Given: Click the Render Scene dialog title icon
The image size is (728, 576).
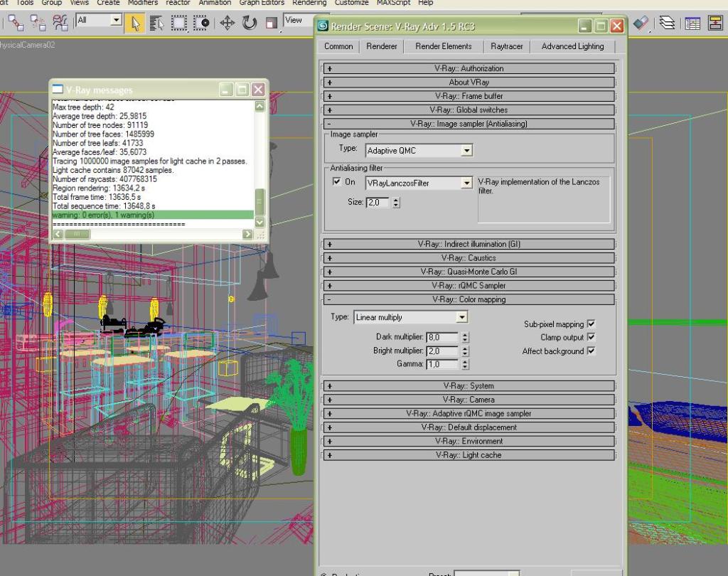Looking at the screenshot, I should pos(323,26).
